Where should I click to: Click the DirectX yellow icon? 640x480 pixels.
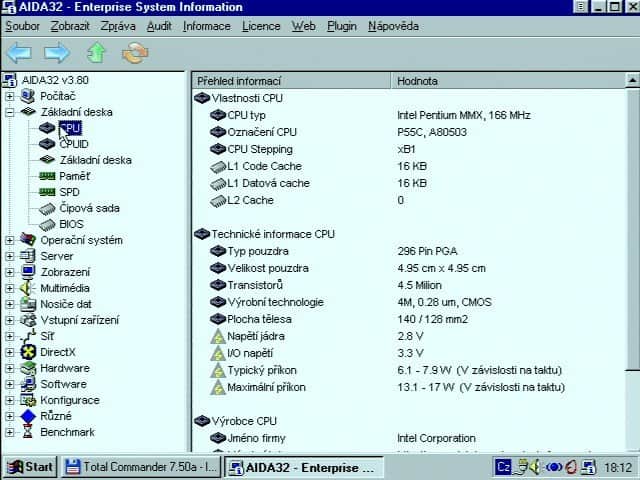(x=28, y=352)
